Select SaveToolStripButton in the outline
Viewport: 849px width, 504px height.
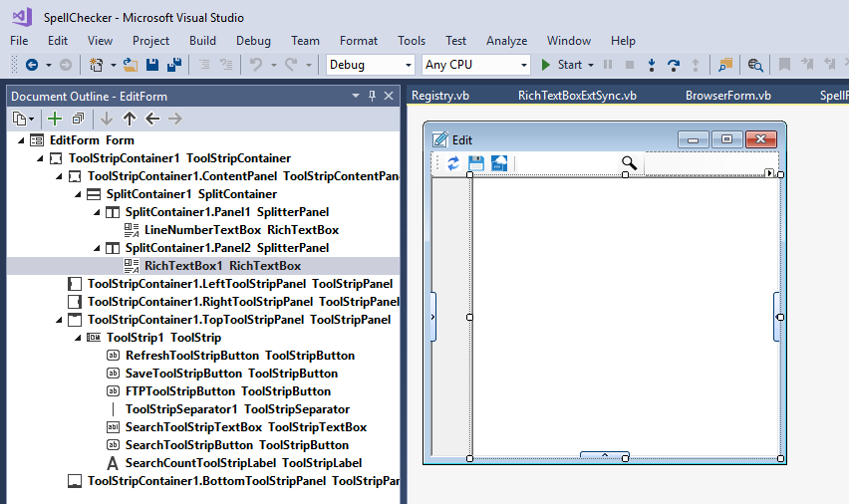[x=232, y=374]
